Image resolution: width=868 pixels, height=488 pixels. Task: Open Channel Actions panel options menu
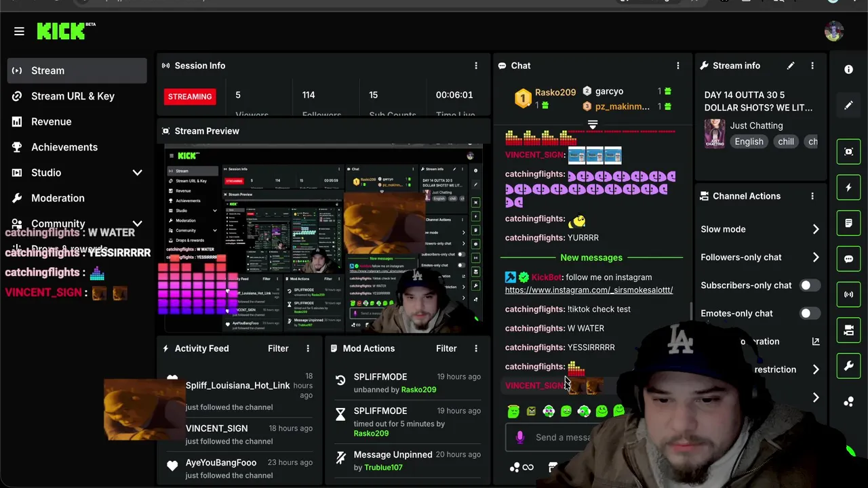point(812,196)
